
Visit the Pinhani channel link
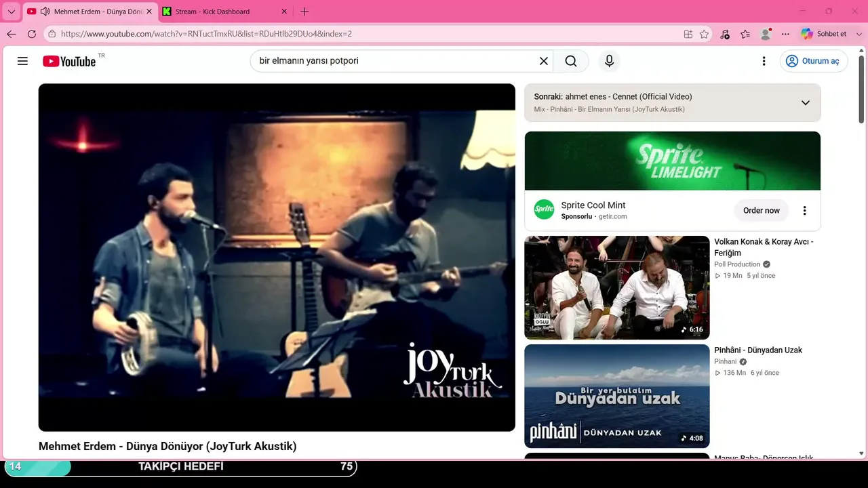pos(725,362)
